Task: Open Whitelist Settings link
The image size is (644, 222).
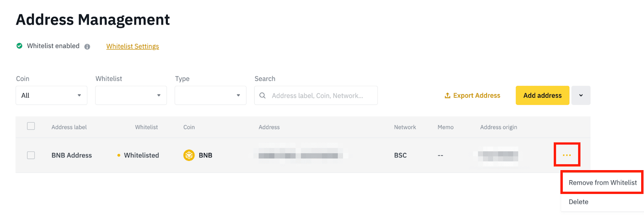Action: click(132, 47)
